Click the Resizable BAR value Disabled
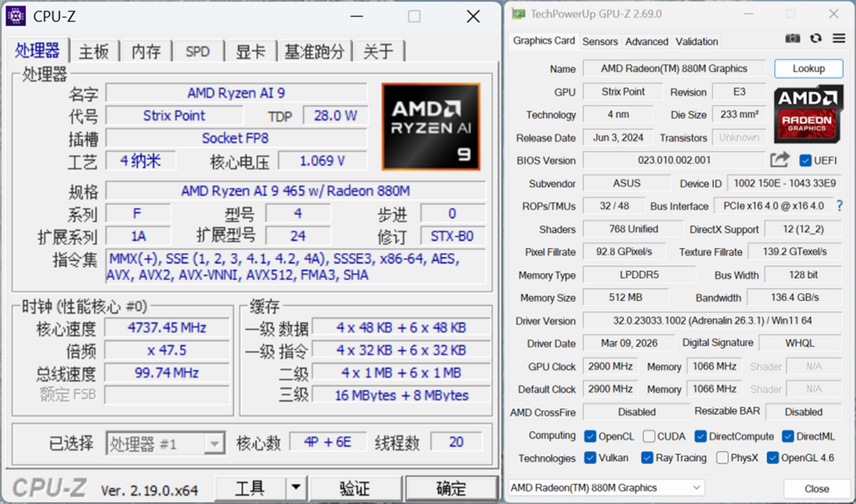Viewport: 856px width, 504px height. (804, 411)
